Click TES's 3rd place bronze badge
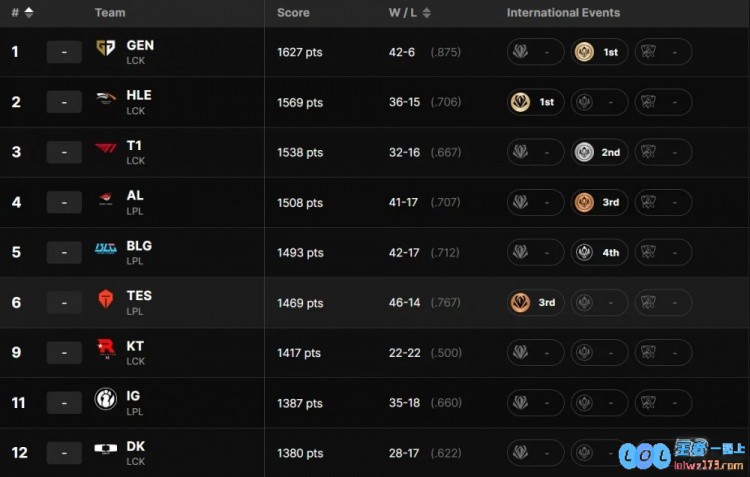 [535, 302]
